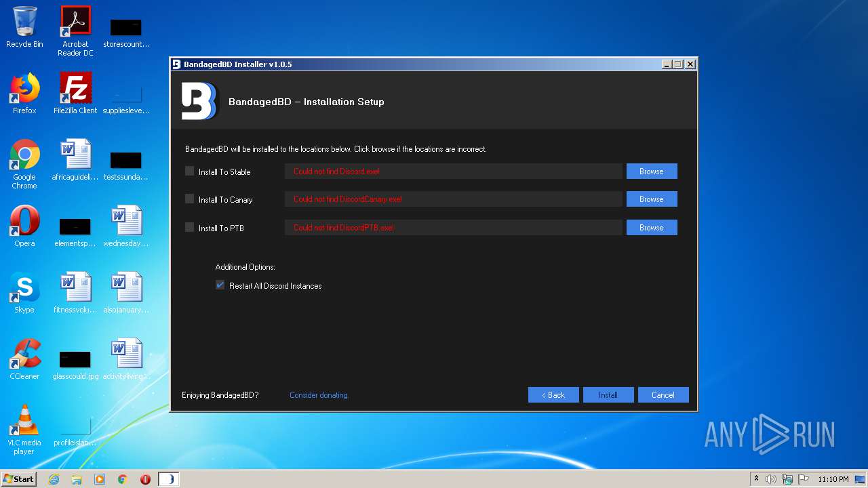The width and height of the screenshot is (868, 488).
Task: Browse for the Discord Canary location
Action: click(652, 199)
